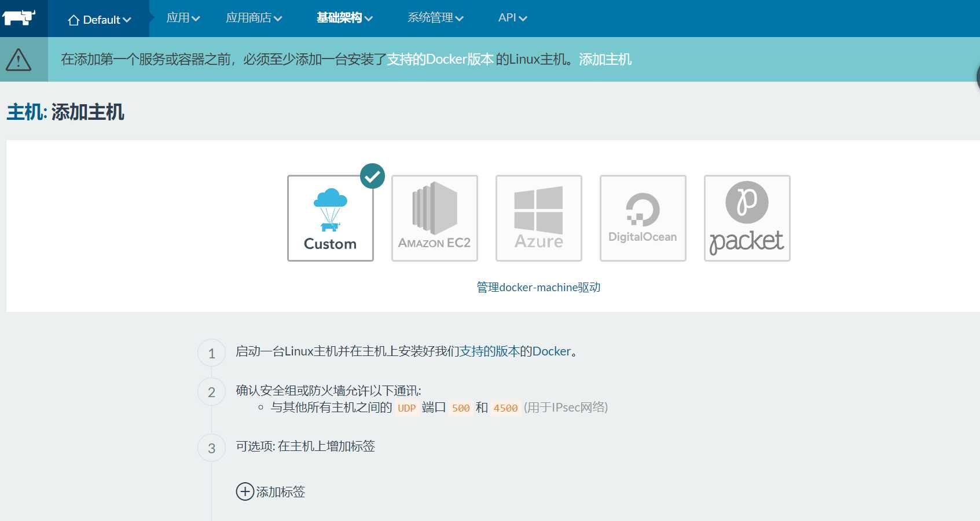Click the 添加主机 page title text
The width and height of the screenshot is (980, 521).
pyautogui.click(x=87, y=112)
